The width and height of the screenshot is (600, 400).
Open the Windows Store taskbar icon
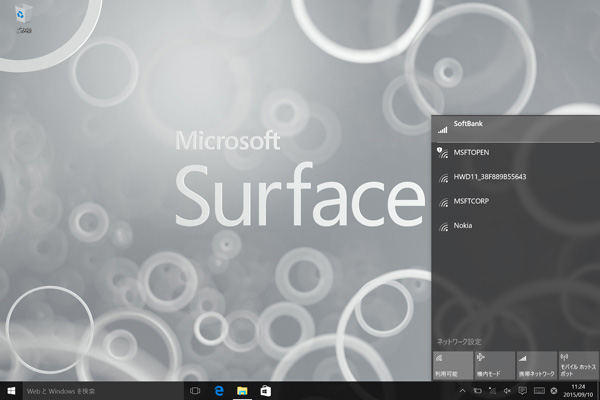pyautogui.click(x=266, y=391)
